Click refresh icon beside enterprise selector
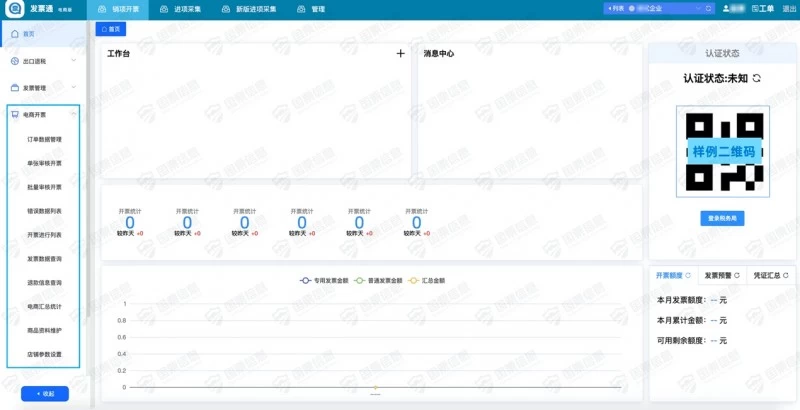800x410 pixels. (x=709, y=8)
